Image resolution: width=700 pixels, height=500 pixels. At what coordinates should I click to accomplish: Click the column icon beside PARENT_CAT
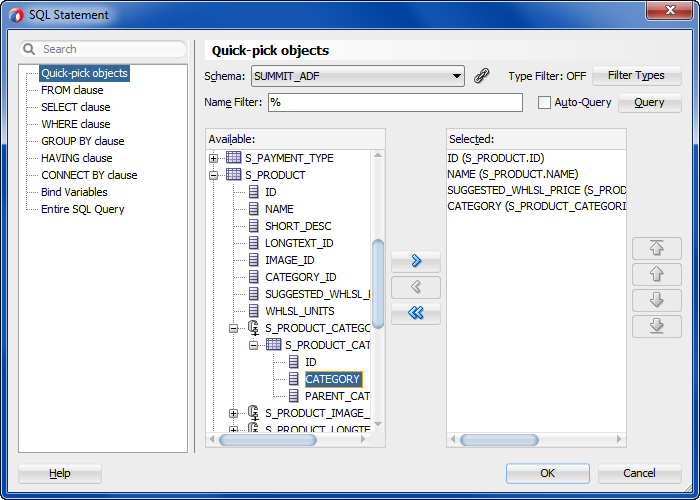coord(293,396)
